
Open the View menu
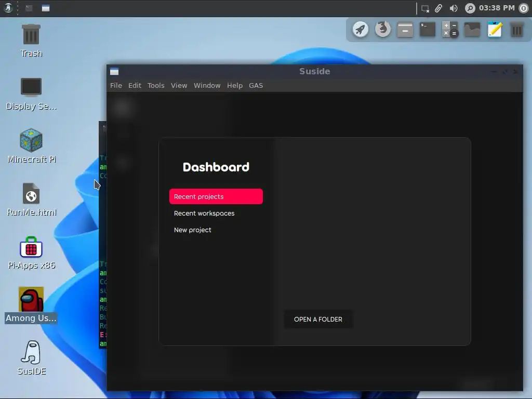[179, 86]
